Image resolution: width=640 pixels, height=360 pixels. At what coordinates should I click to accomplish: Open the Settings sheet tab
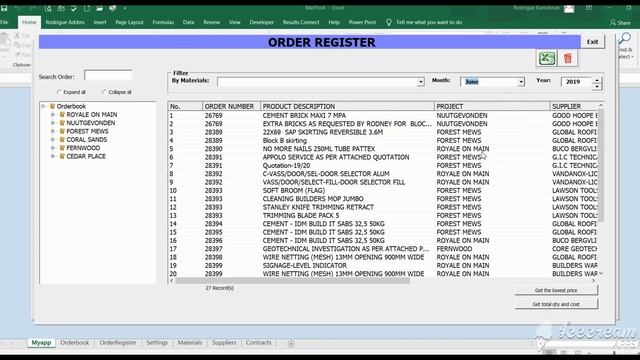point(157,343)
